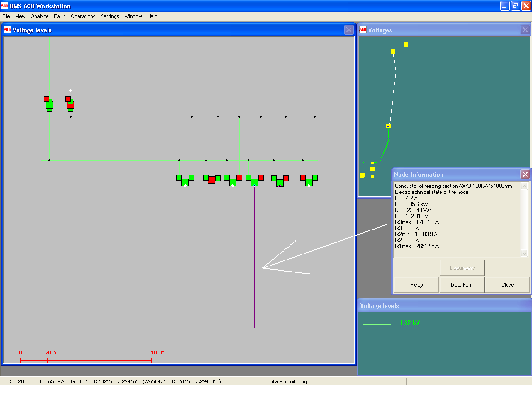This screenshot has width=532, height=399.
Task: Open the File menu
Action: [x=6, y=16]
